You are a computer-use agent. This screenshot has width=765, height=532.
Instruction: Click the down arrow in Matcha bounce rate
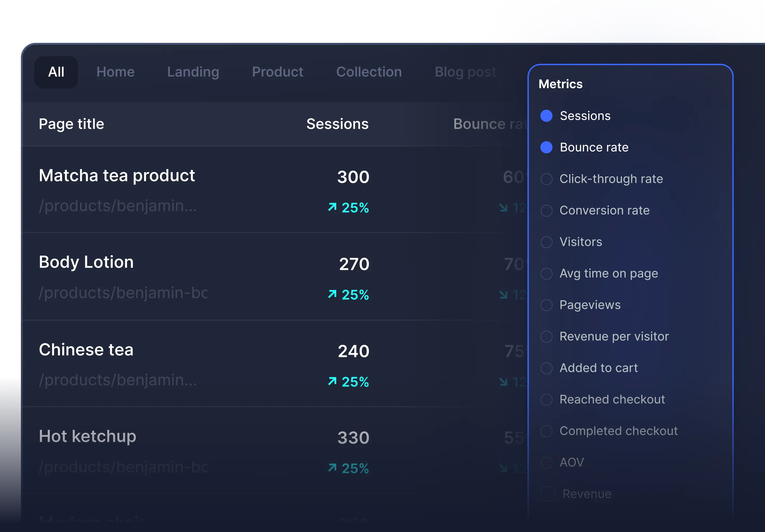pyautogui.click(x=503, y=208)
